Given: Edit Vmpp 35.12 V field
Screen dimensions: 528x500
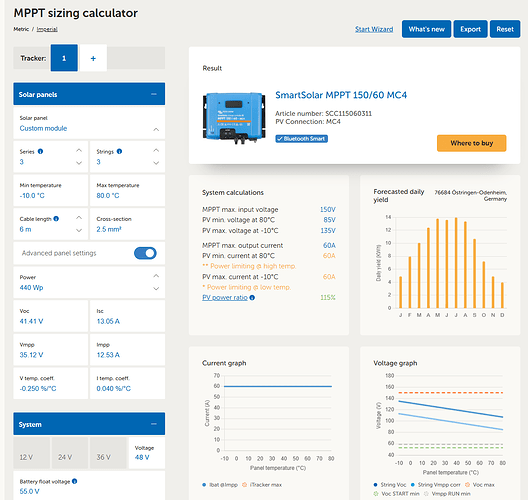Looking at the screenshot, I should [51, 350].
